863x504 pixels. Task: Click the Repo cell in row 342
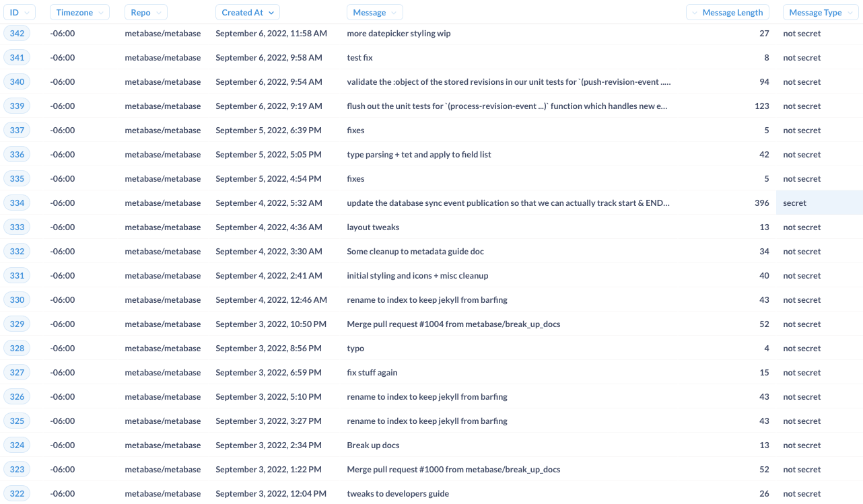pyautogui.click(x=163, y=34)
